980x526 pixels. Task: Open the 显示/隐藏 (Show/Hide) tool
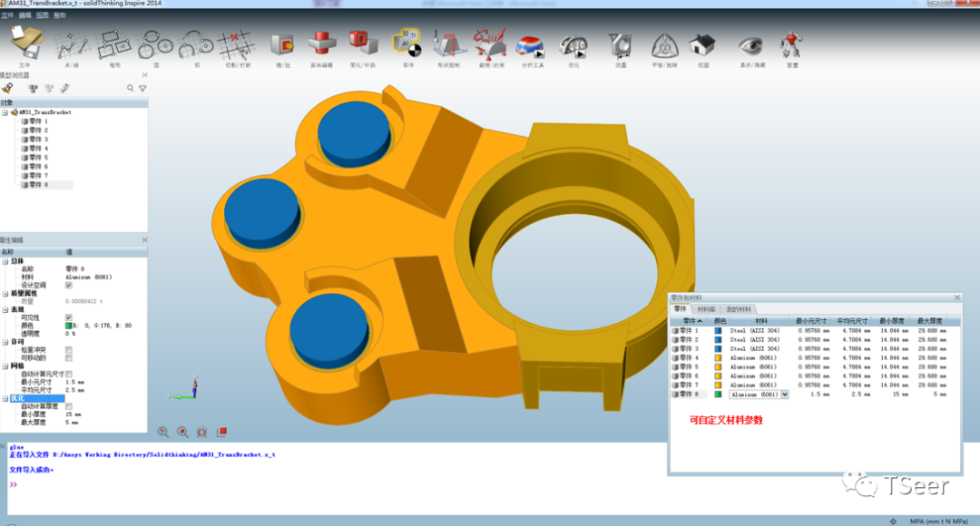coord(750,44)
